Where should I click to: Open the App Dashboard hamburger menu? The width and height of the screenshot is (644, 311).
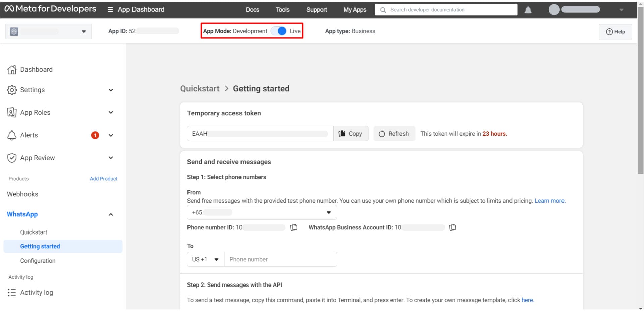tap(110, 10)
